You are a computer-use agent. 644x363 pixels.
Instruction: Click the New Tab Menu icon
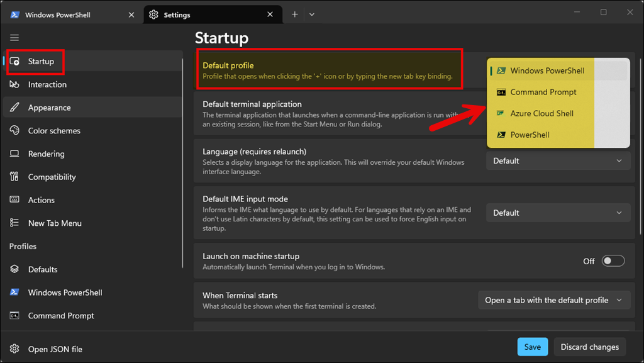click(15, 223)
